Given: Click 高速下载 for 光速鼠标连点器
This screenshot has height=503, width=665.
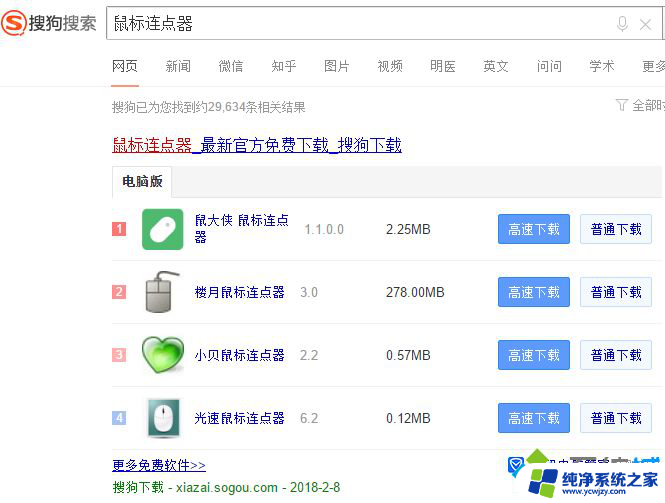Looking at the screenshot, I should (x=534, y=418).
